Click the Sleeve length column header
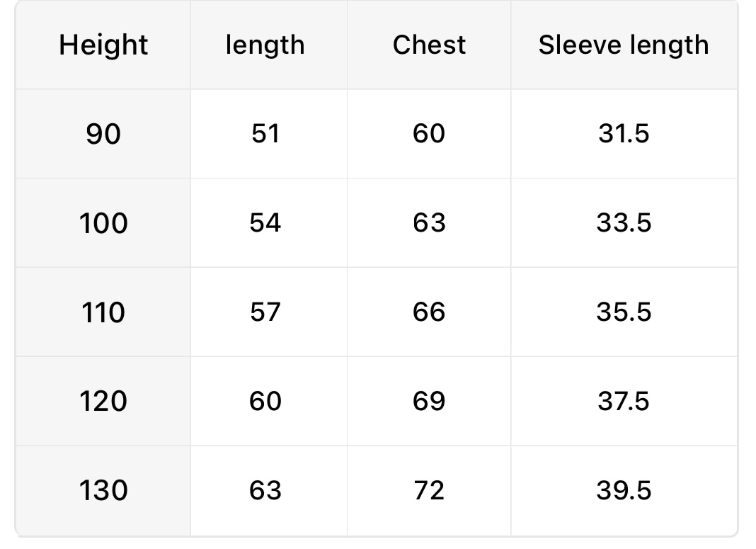The height and width of the screenshot is (549, 756). 624,45
